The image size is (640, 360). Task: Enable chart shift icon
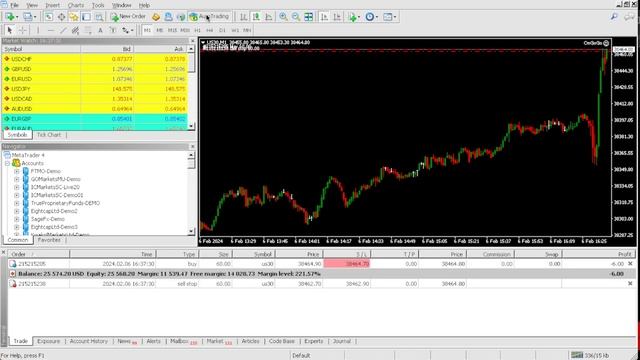[x=337, y=17]
